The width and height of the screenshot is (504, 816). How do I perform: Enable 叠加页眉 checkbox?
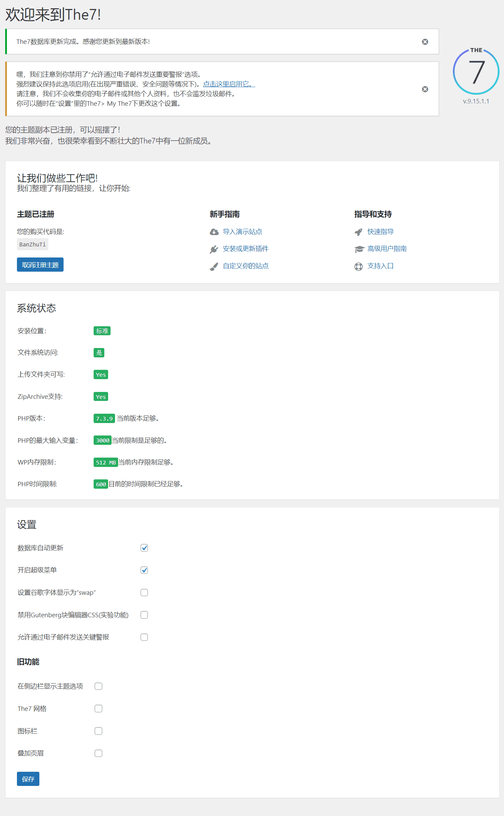tap(98, 753)
